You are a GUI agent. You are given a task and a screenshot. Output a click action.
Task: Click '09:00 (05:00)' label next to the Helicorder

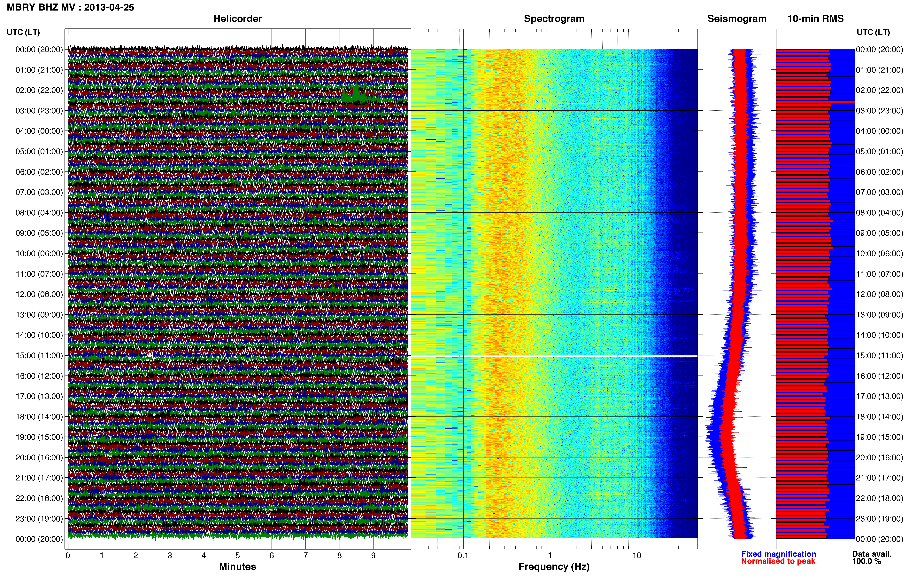point(39,233)
